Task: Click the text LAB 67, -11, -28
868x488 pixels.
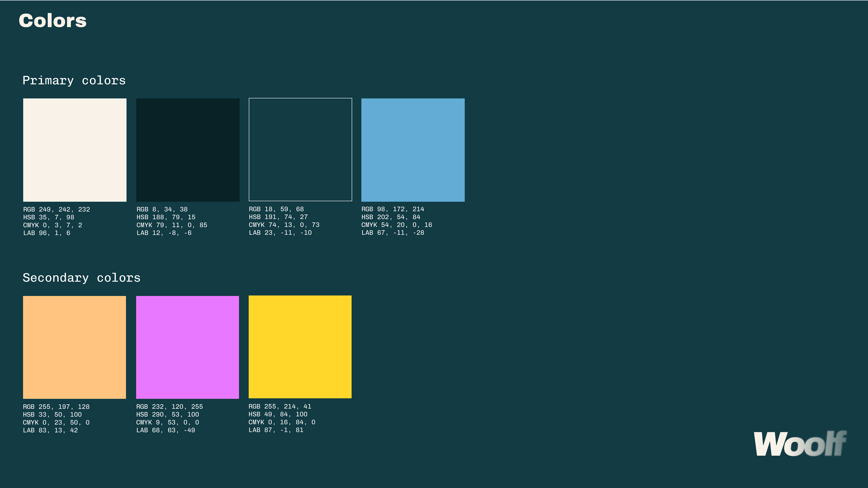Action: tap(393, 233)
